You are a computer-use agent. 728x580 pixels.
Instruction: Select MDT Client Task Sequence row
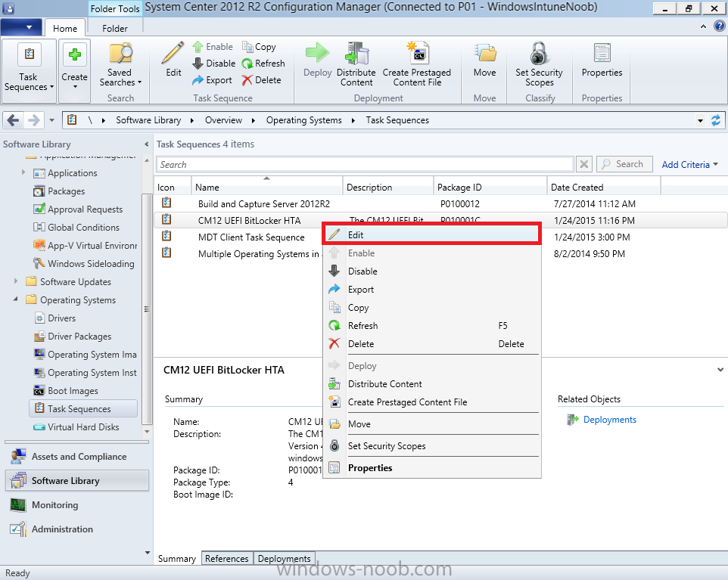251,237
